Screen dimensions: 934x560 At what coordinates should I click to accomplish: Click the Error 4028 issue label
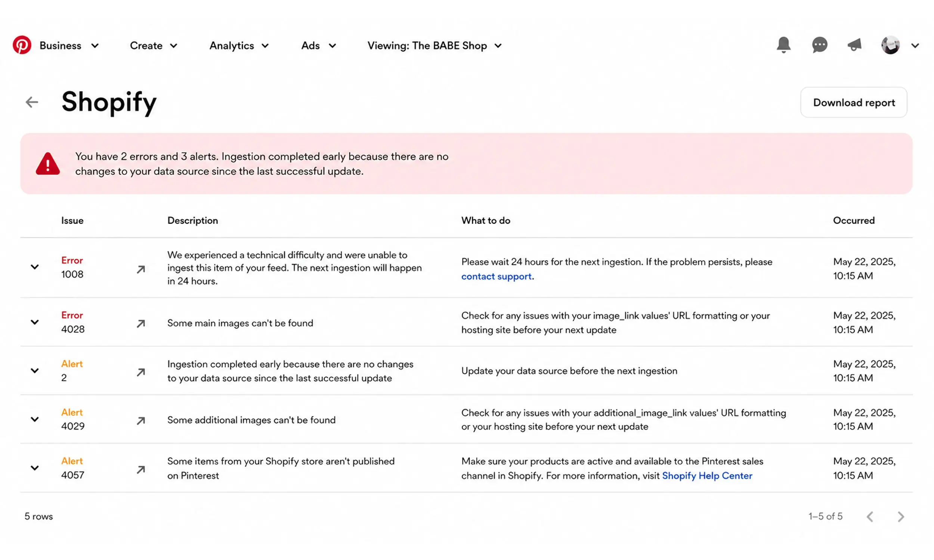click(72, 322)
